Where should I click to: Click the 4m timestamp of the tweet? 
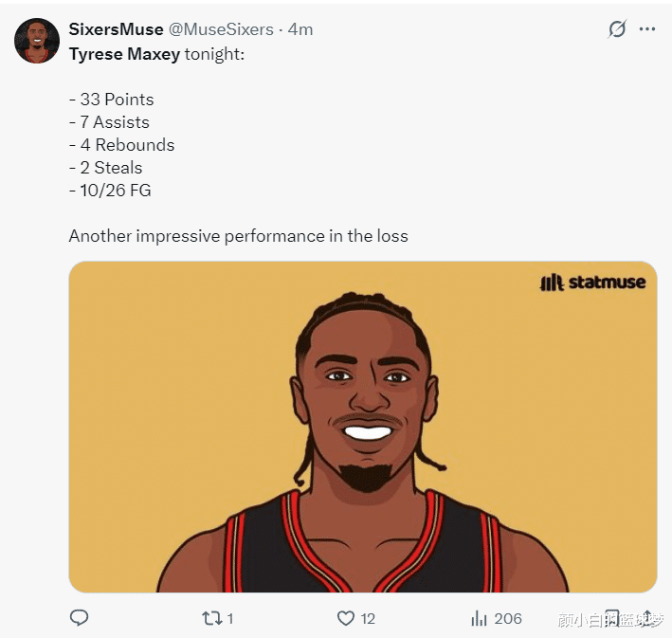tap(300, 29)
